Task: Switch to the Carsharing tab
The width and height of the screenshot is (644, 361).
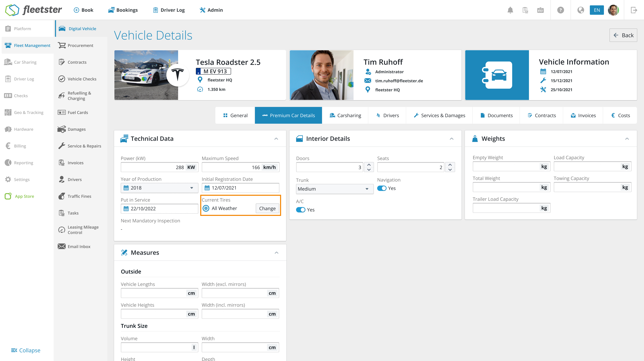Action: (x=345, y=115)
